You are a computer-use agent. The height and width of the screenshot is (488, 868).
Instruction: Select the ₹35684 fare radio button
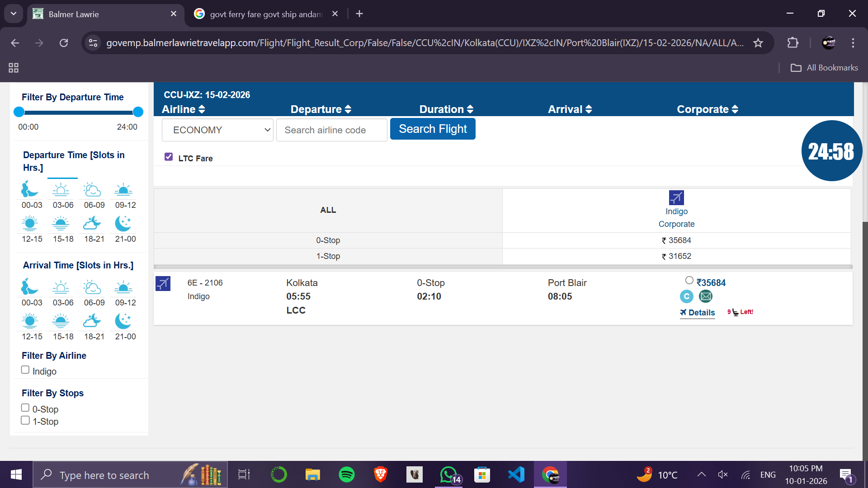689,280
